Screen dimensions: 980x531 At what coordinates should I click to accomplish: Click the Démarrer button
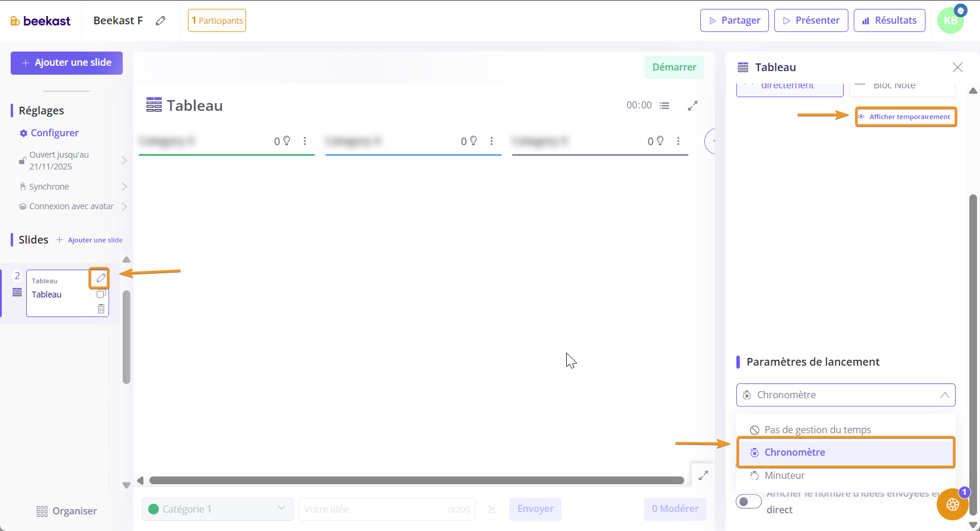pos(674,68)
